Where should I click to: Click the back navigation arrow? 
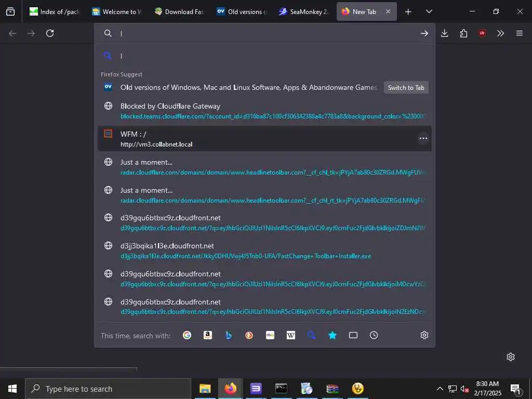pos(12,33)
